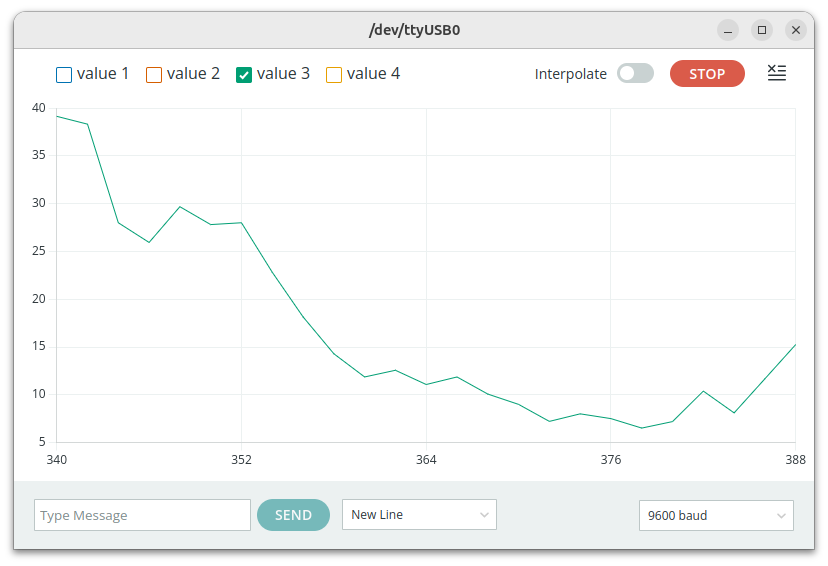Click the chevron arrow in baud box
The width and height of the screenshot is (828, 566).
pos(781,516)
